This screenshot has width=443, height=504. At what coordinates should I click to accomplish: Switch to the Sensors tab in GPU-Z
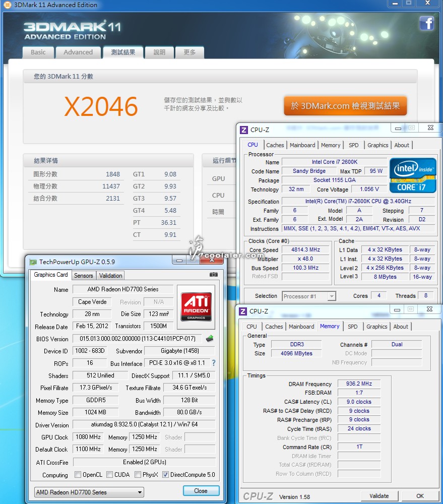point(84,276)
